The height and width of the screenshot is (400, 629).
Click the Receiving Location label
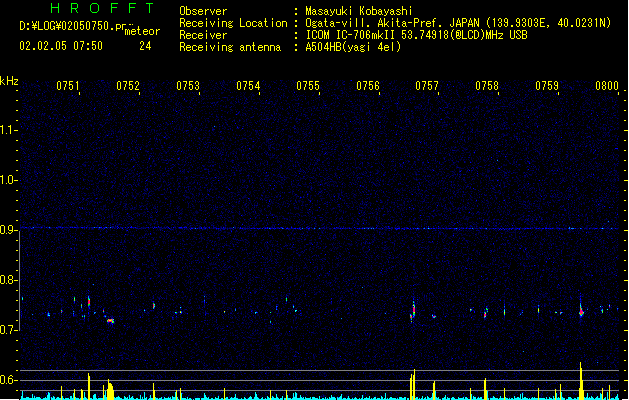233,23
